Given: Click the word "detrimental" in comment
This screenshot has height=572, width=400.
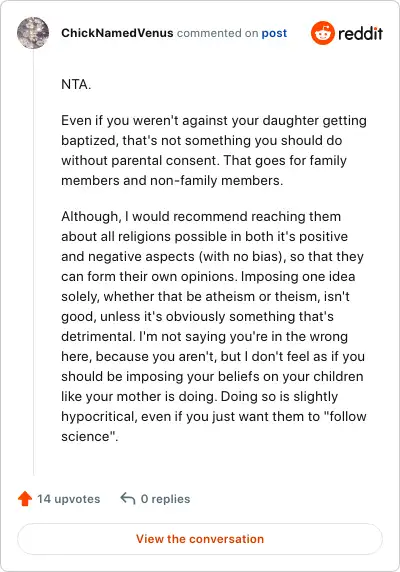Looking at the screenshot, I should click(97, 336).
